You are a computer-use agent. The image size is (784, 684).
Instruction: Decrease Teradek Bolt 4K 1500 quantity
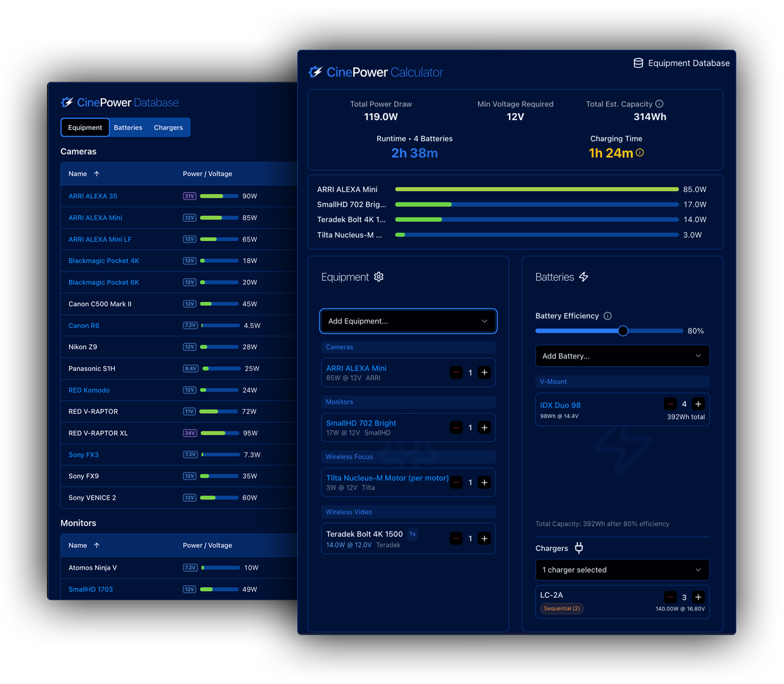click(x=456, y=538)
